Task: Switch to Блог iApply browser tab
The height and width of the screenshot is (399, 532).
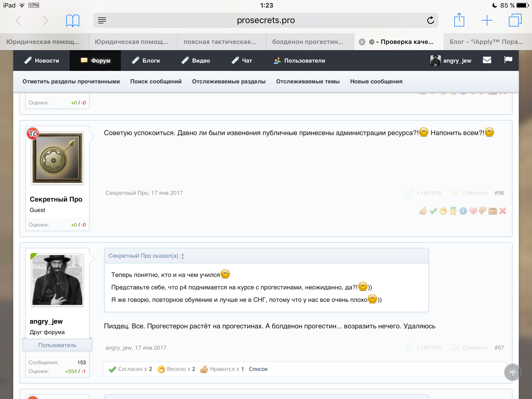Action: click(486, 42)
